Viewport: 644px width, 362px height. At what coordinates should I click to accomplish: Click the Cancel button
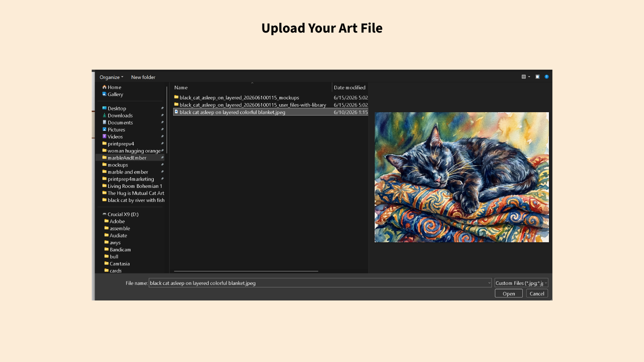537,294
